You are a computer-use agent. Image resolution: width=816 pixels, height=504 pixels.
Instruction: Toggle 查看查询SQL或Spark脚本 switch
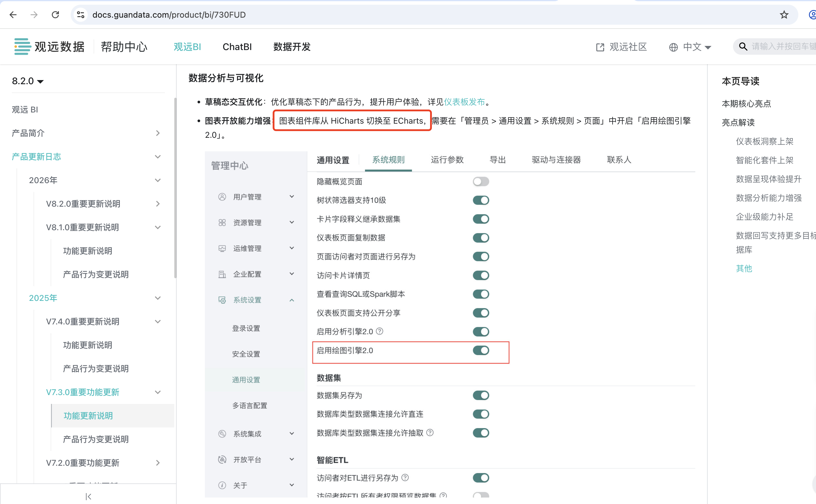click(481, 294)
